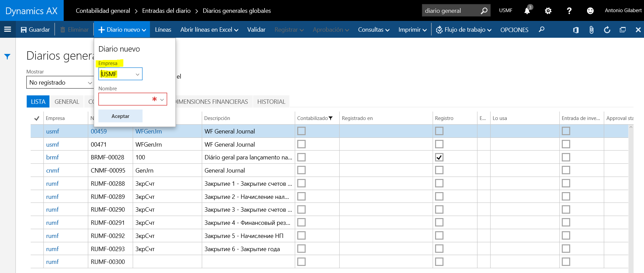The width and height of the screenshot is (644, 273).
Task: Click the Validar button
Action: [256, 30]
